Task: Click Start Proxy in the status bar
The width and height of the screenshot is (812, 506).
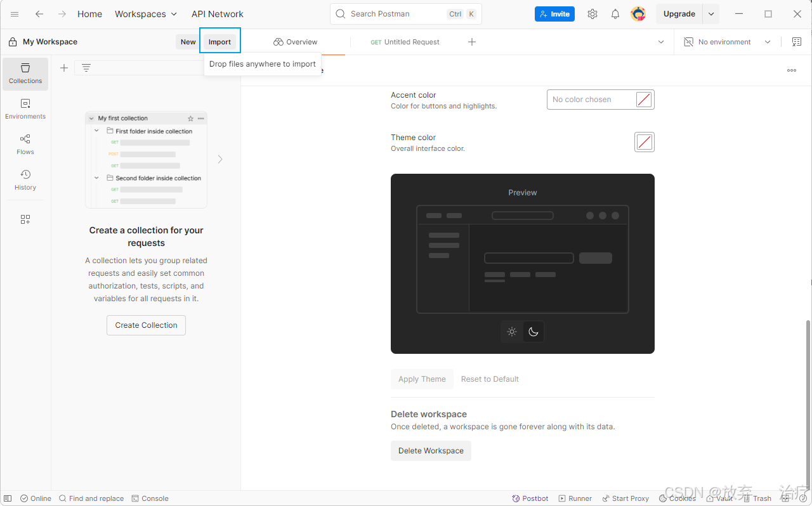Action: point(625,498)
